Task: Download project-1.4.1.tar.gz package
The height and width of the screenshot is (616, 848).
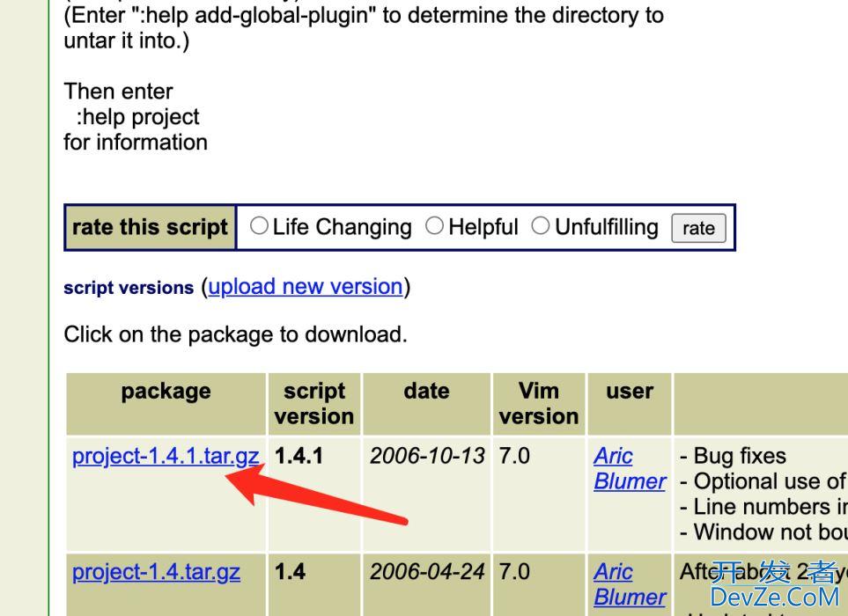Action: point(166,457)
